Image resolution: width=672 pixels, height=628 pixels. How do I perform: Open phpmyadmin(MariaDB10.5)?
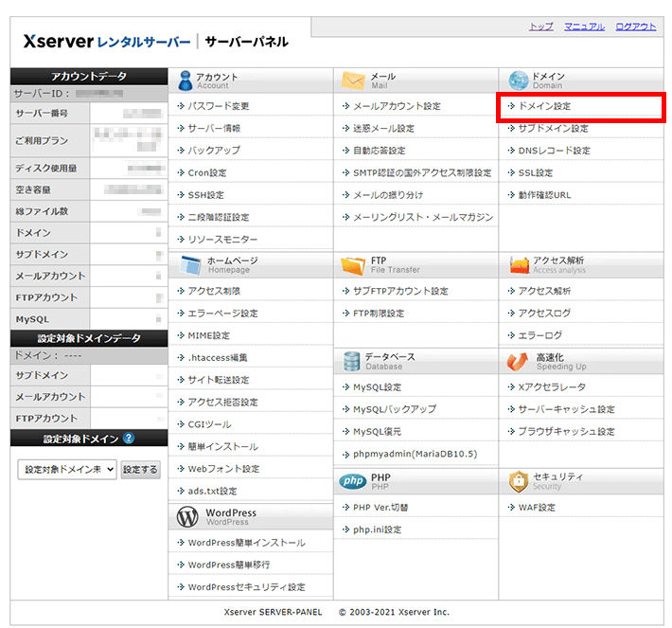(415, 454)
